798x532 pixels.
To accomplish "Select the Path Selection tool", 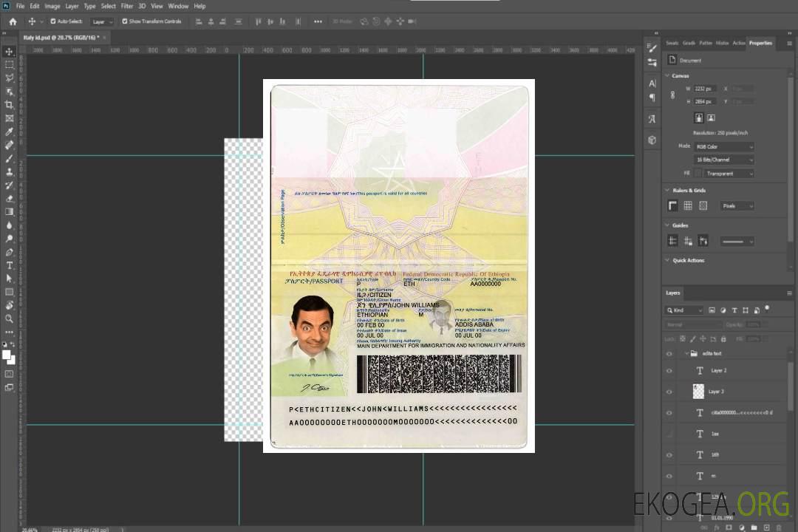I will click(x=9, y=279).
